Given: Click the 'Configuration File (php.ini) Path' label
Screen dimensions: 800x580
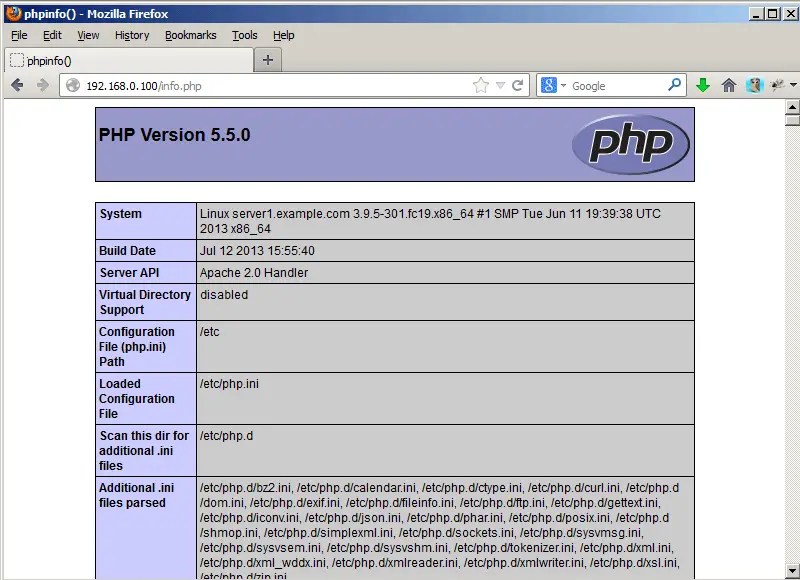Looking at the screenshot, I should [x=137, y=346].
